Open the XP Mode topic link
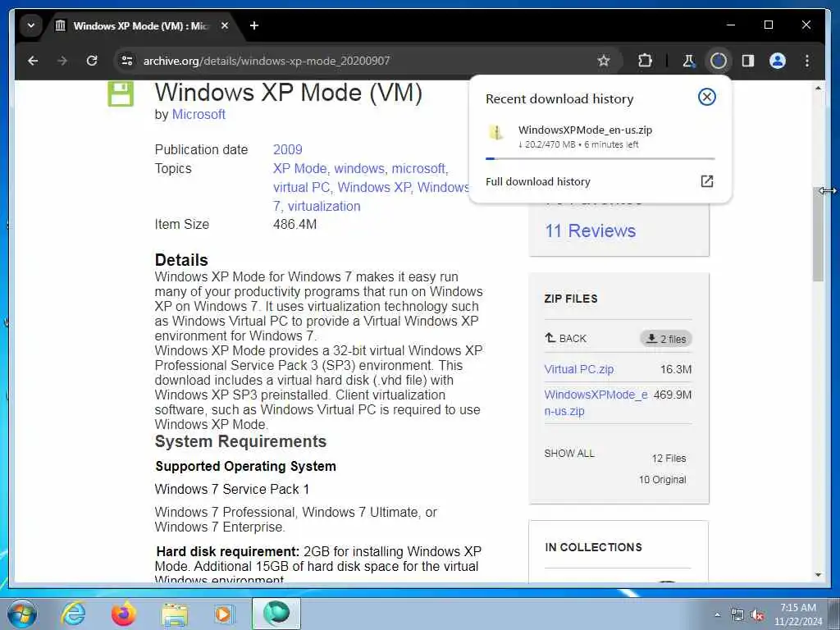The image size is (840, 630). coord(299,169)
